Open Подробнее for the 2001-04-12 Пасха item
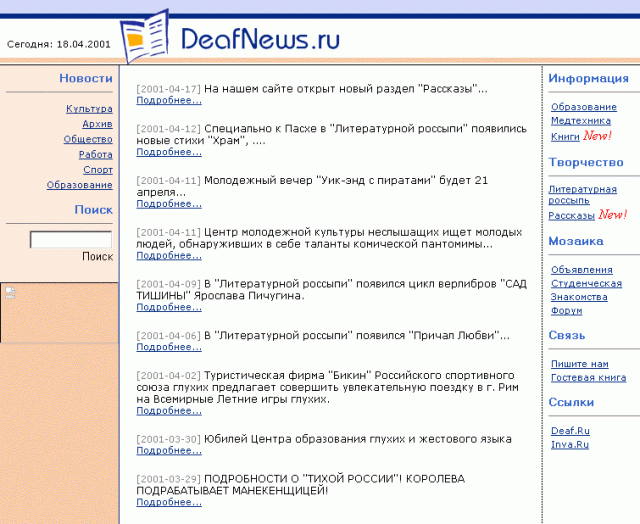The width and height of the screenshot is (640, 524). click(x=169, y=152)
